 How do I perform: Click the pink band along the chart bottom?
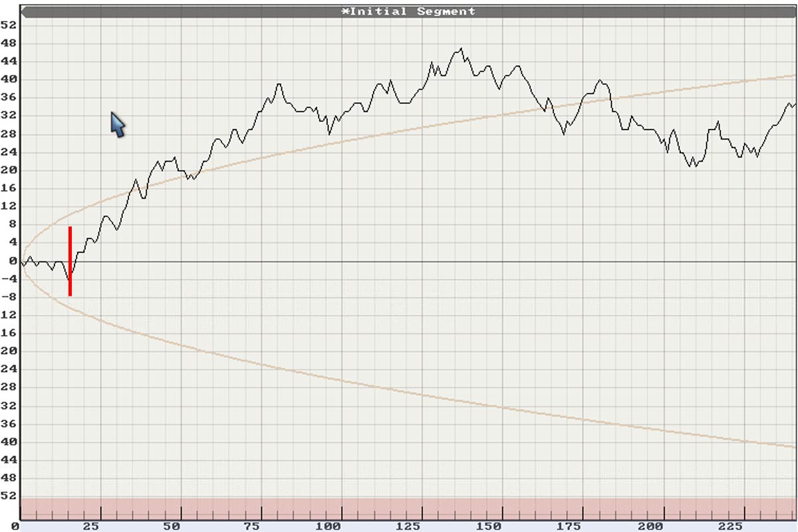[408, 509]
